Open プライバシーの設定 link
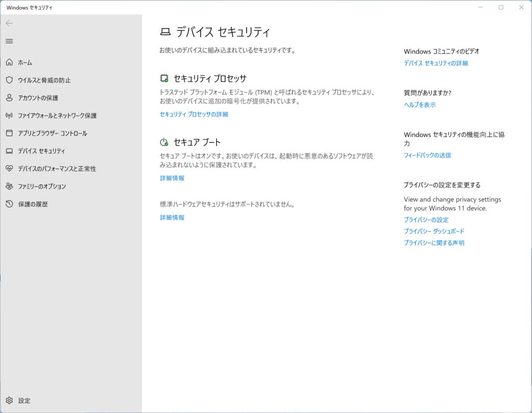 point(426,220)
